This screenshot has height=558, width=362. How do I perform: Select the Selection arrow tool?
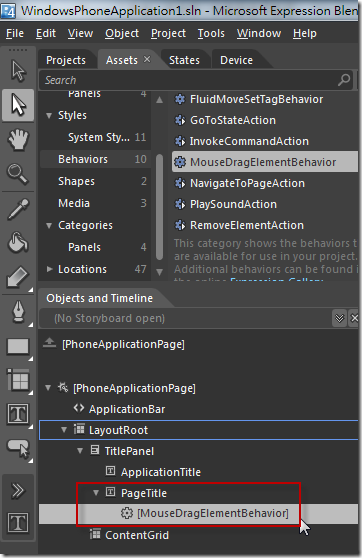coord(18,70)
